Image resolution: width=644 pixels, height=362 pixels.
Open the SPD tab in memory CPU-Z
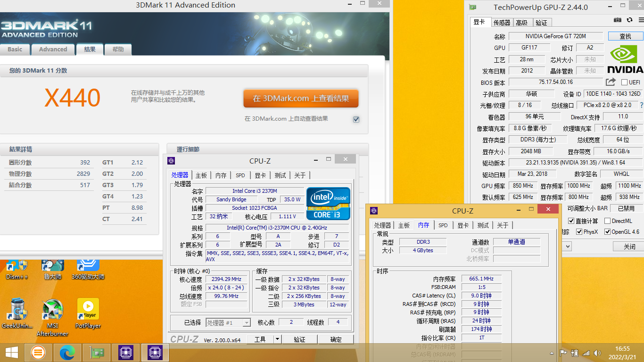pos(443,225)
